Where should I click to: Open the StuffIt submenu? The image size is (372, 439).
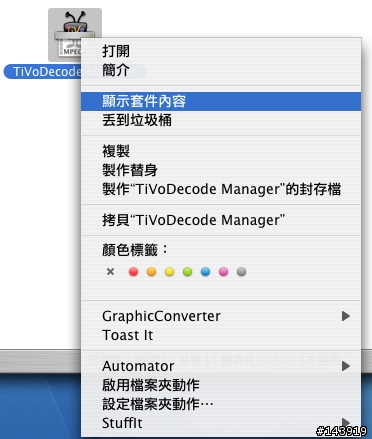pyautogui.click(x=221, y=423)
